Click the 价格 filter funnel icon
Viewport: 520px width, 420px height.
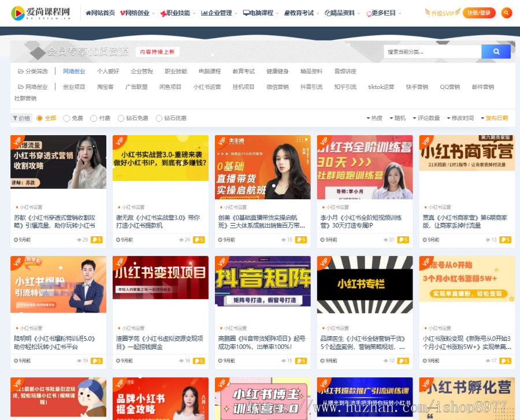tap(15, 118)
